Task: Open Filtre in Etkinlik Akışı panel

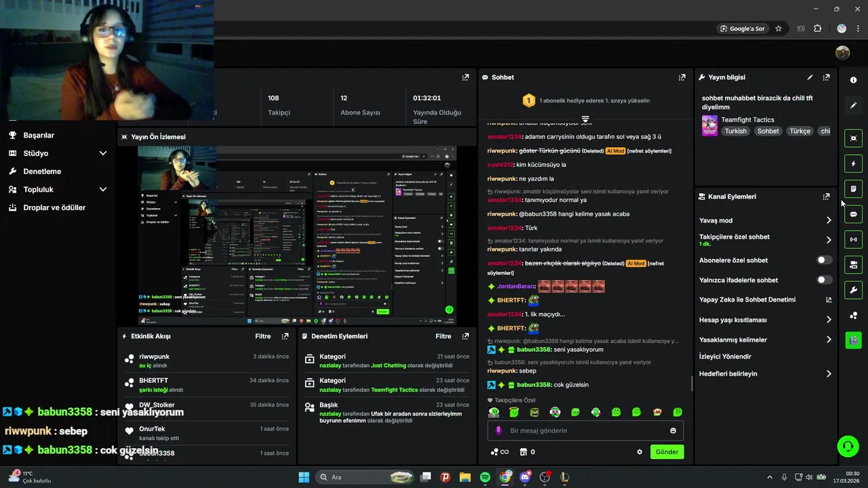Action: tap(262, 336)
